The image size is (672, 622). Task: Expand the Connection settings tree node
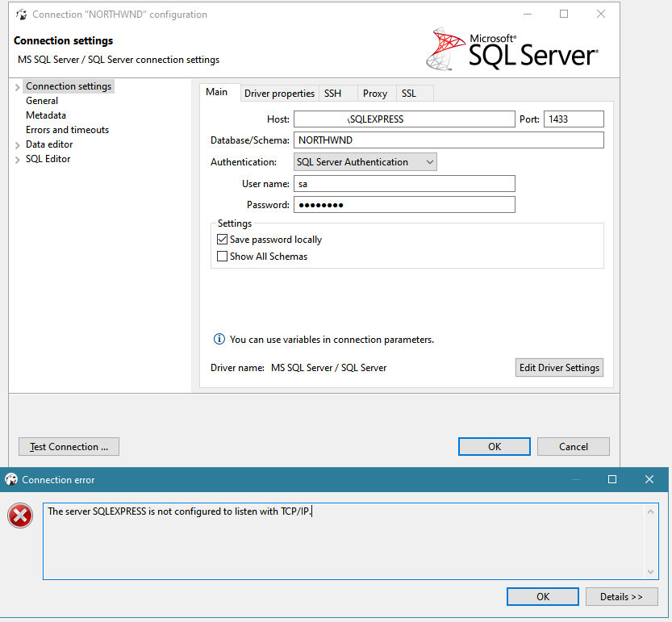point(18,87)
